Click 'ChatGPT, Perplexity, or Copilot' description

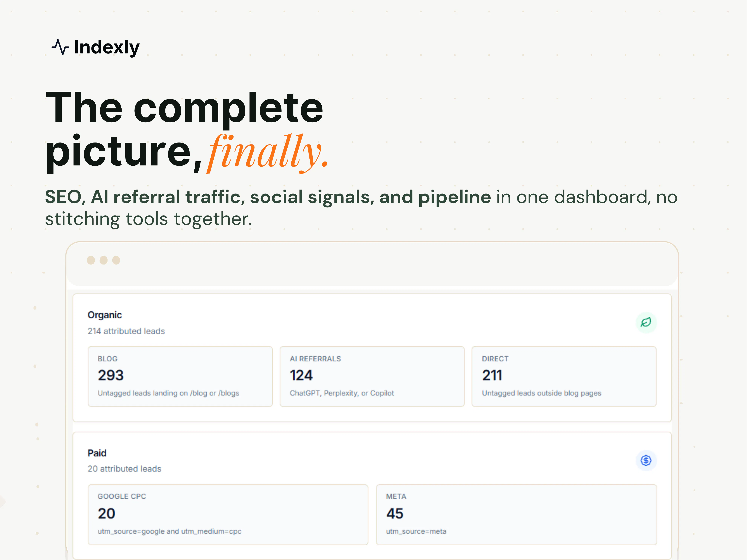342,393
